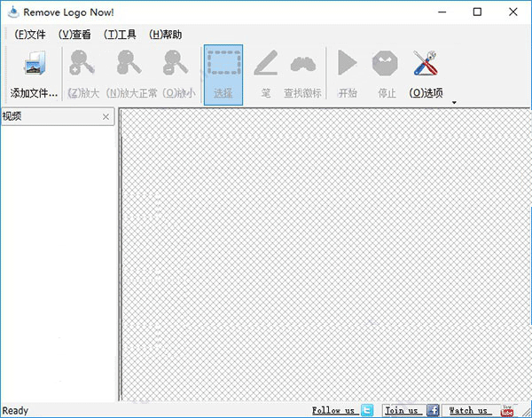Image resolution: width=532 pixels, height=418 pixels.
Task: Click the Zoom Out (放小) magnifier icon
Action: click(176, 62)
